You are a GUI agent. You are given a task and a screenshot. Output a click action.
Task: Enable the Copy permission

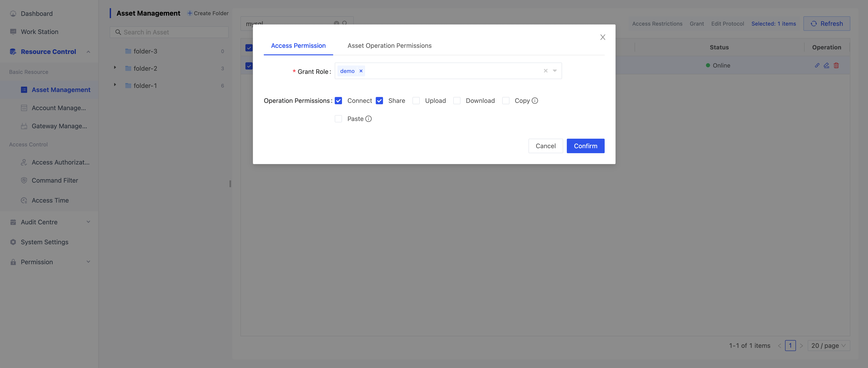pos(506,101)
